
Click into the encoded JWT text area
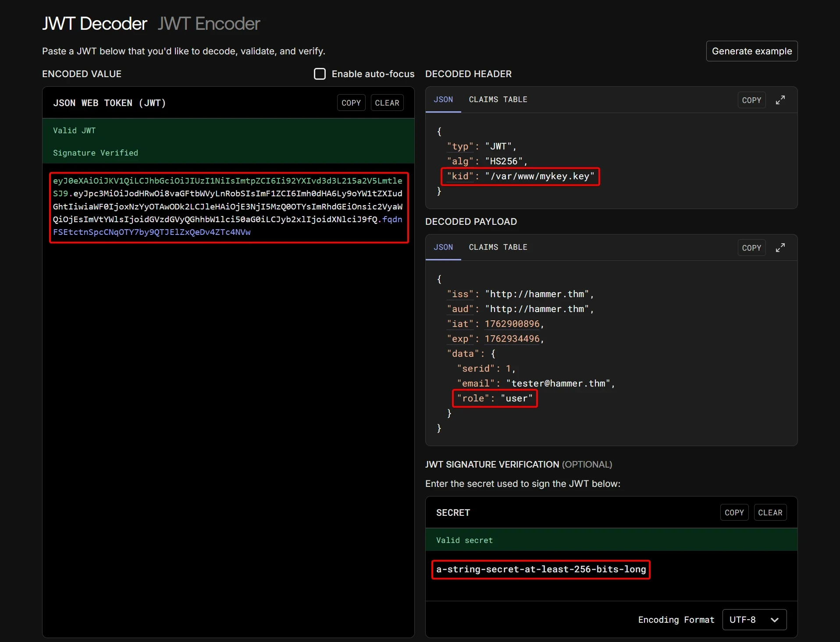pos(228,206)
